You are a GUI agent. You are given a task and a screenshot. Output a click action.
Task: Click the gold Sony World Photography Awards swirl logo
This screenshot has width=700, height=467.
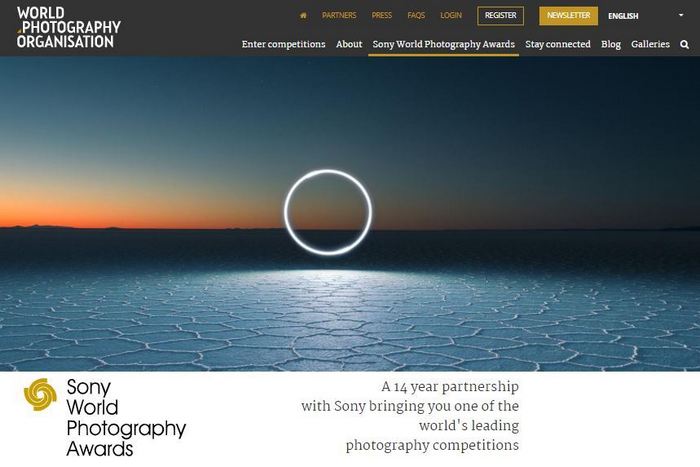tap(40, 394)
